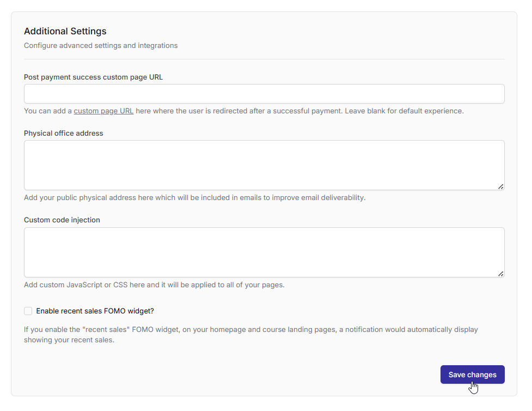Click inside the Physical office address textarea

[264, 165]
